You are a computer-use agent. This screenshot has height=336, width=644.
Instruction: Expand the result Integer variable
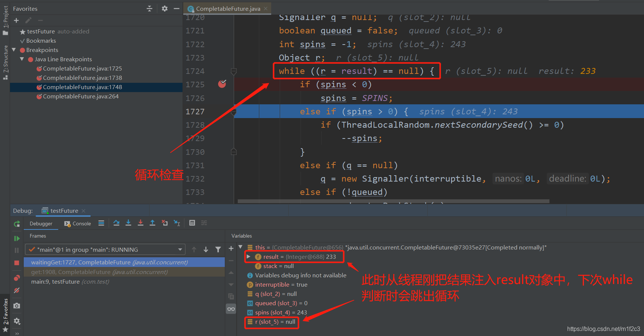[x=249, y=257]
